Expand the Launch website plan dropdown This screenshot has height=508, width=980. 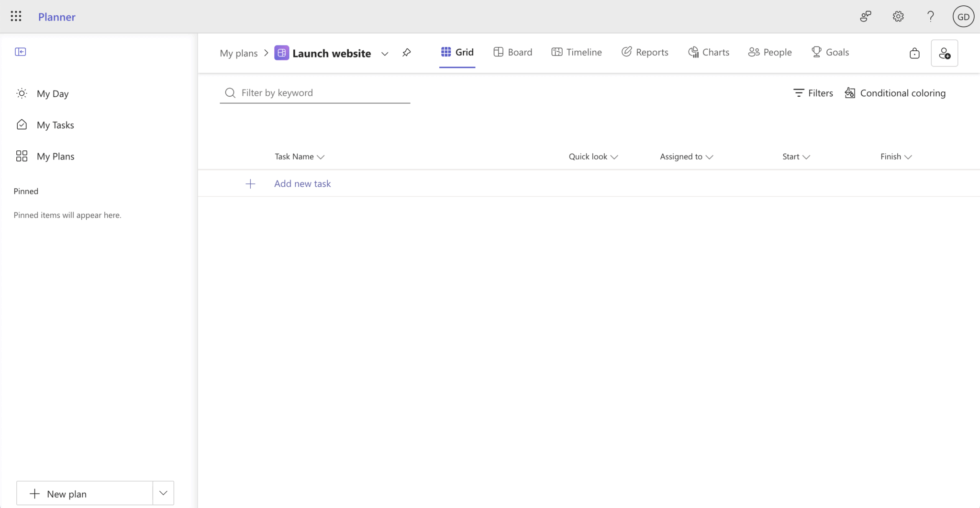click(x=384, y=54)
